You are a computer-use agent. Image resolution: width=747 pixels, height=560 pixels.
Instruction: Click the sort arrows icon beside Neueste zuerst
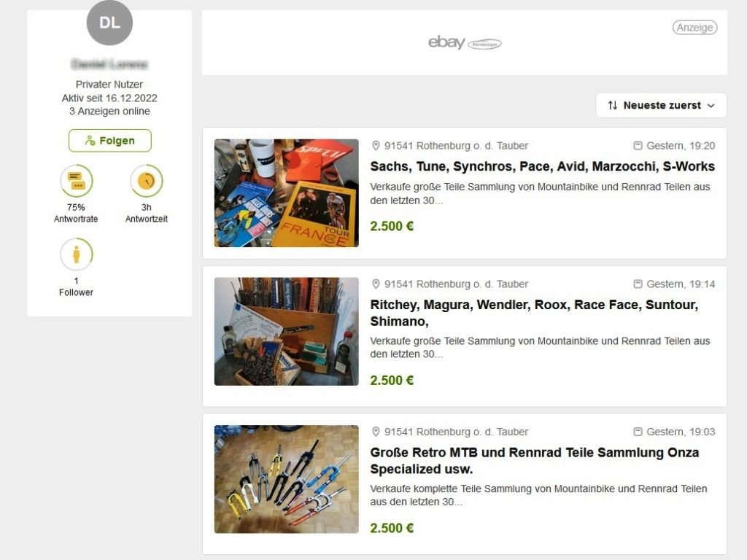tap(613, 106)
